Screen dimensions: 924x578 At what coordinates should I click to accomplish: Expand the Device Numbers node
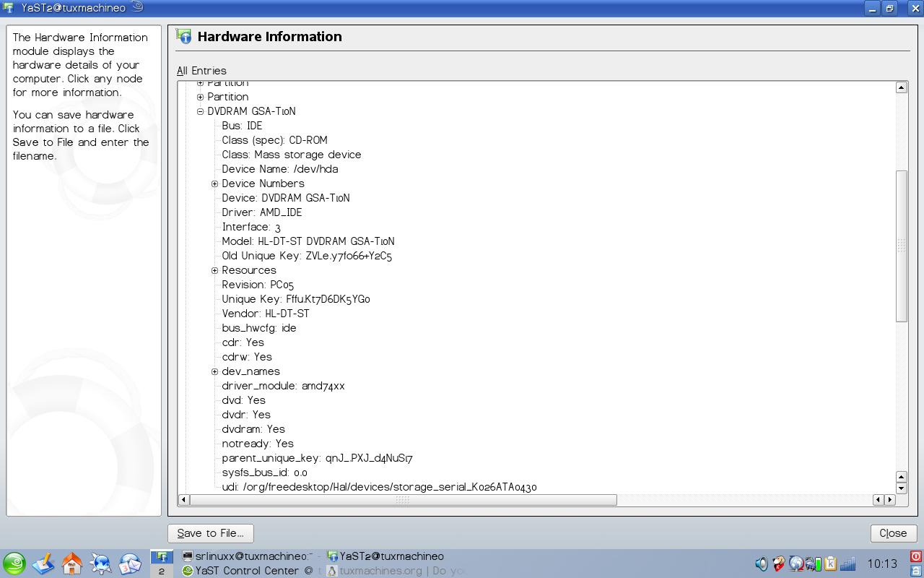[x=214, y=184]
